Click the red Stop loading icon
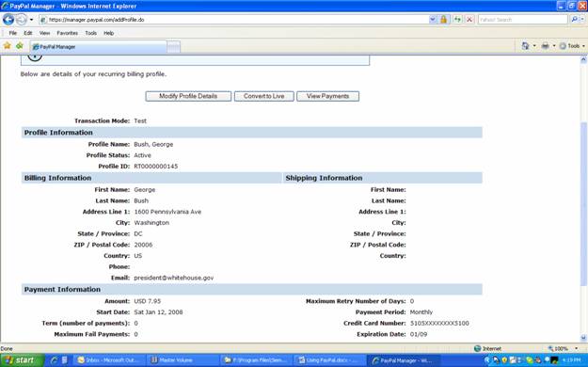This screenshot has width=588, height=367. (469, 20)
